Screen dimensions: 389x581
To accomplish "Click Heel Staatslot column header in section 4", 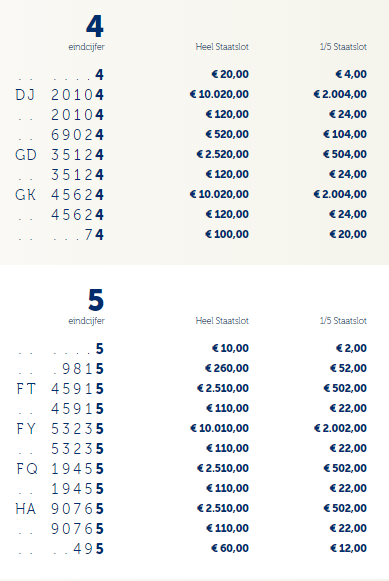I will coord(222,47).
